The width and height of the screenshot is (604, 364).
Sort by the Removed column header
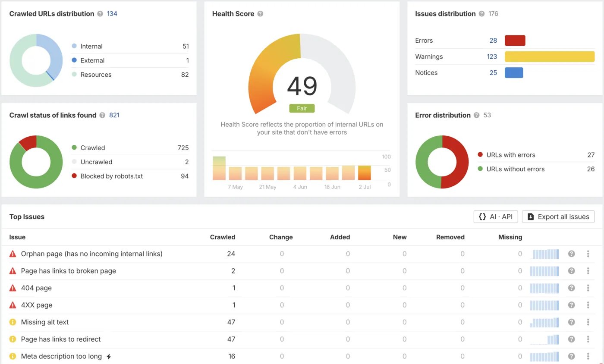point(450,237)
